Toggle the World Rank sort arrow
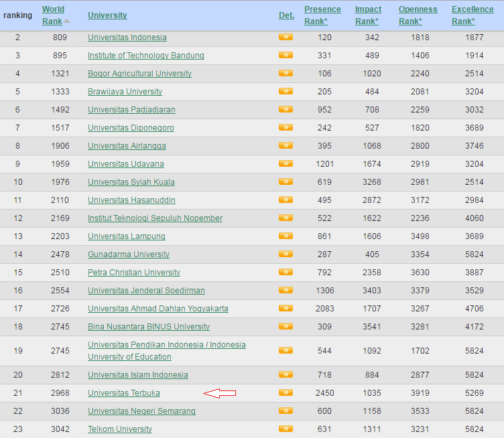This screenshot has height=438, width=504. click(66, 21)
